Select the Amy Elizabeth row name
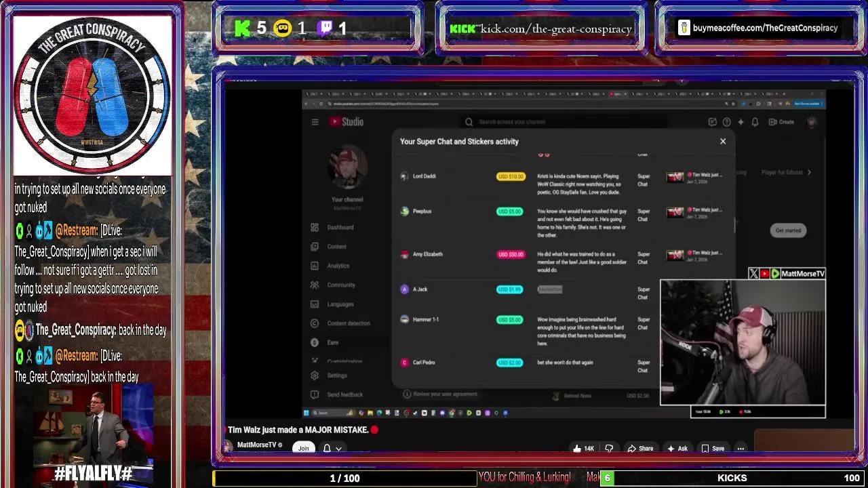 (x=427, y=254)
